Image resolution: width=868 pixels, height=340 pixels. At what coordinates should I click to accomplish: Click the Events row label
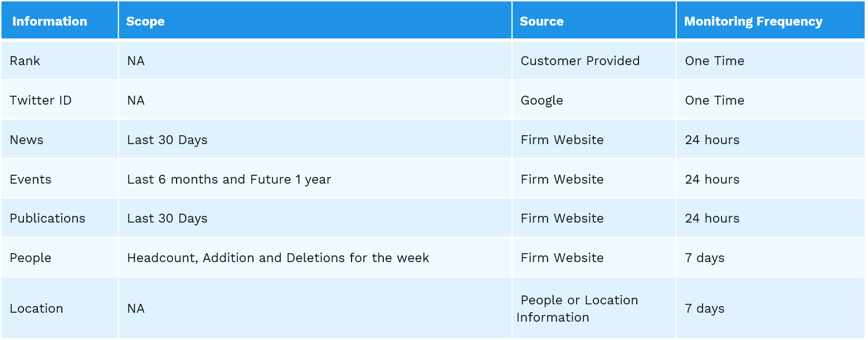click(x=31, y=179)
